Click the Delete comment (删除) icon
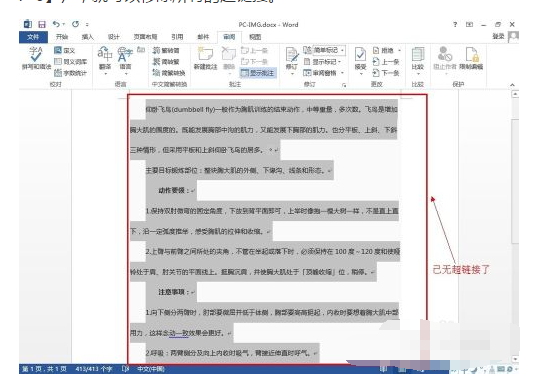This screenshot has height=386, width=554. tap(229, 54)
